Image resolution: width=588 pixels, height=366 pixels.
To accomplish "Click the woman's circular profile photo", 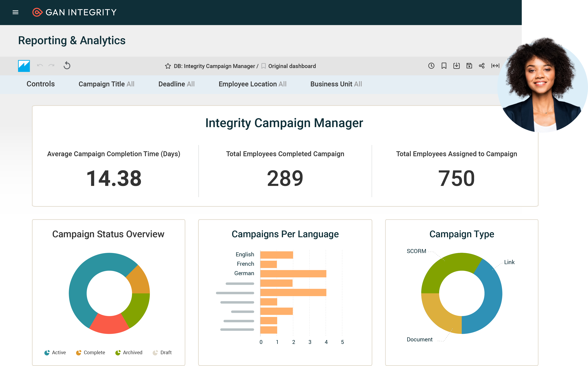I will (543, 85).
